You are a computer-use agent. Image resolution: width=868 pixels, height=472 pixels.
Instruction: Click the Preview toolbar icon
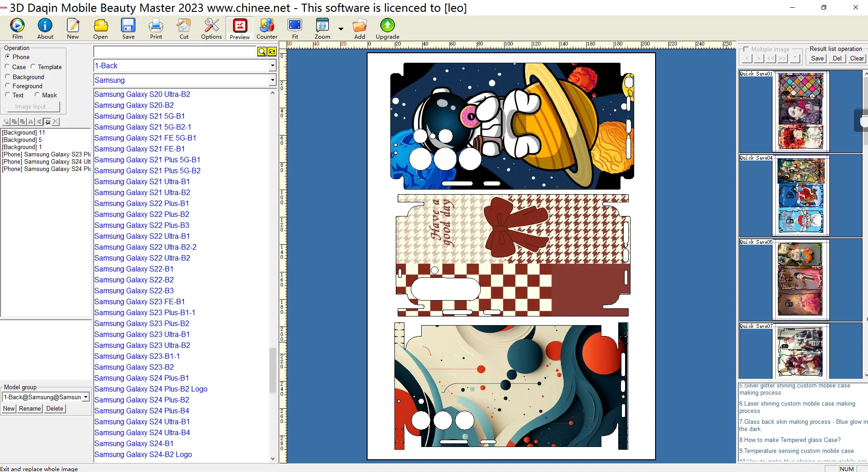pyautogui.click(x=240, y=29)
